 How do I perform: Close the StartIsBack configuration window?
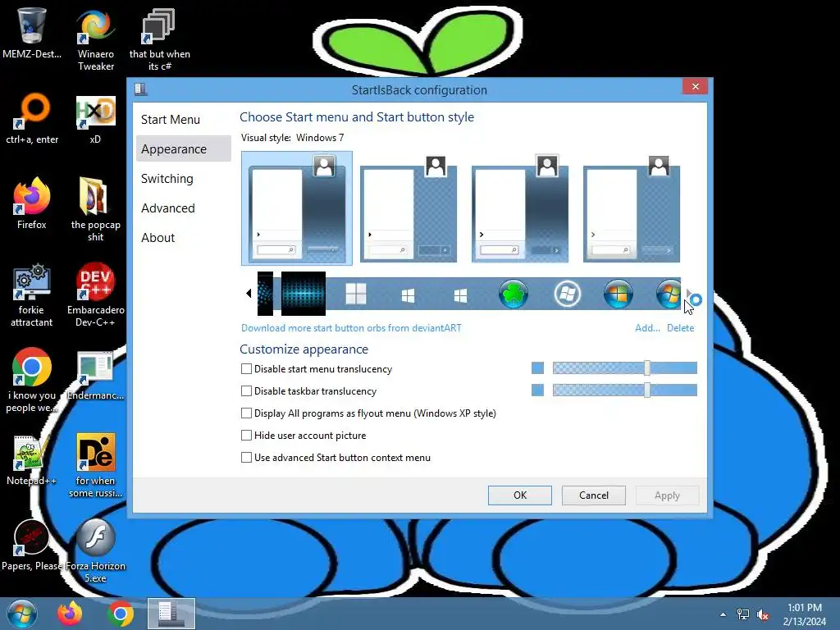coord(696,86)
